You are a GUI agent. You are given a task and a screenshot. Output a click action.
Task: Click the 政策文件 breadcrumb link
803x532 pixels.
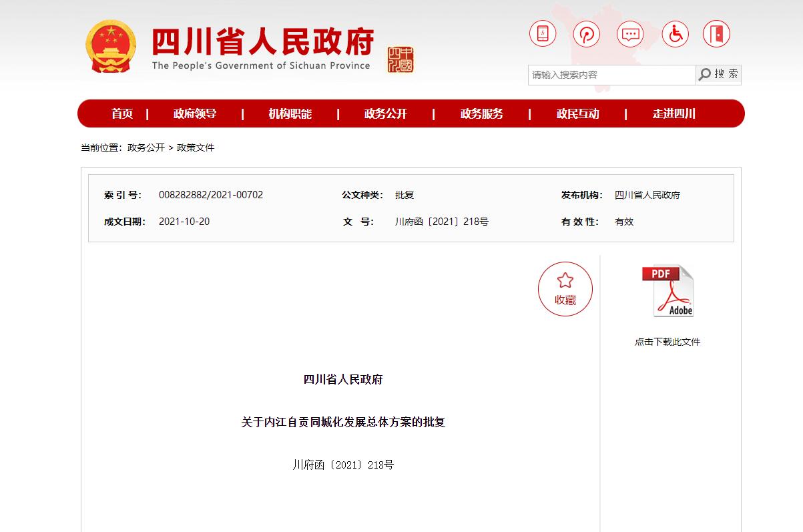coord(196,148)
